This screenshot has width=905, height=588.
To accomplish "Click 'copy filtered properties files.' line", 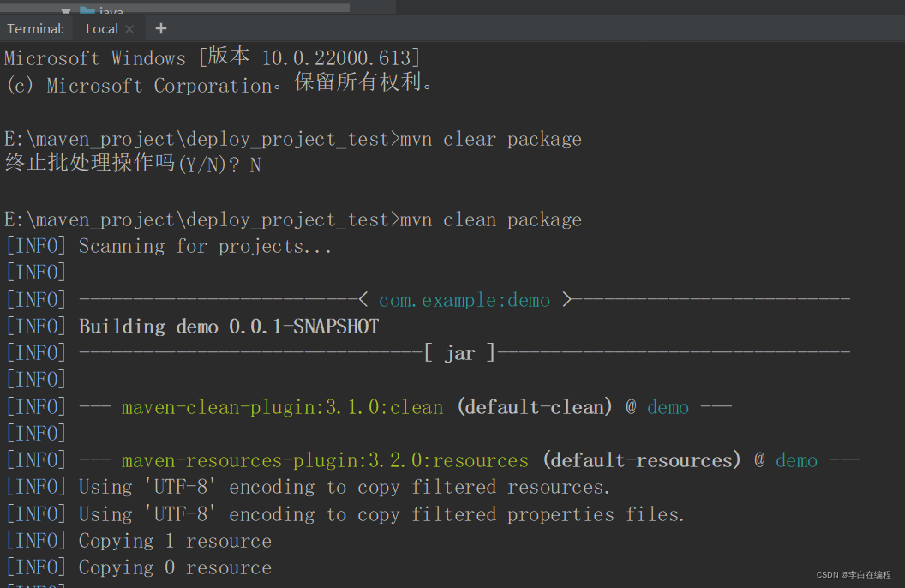I will coord(345,513).
